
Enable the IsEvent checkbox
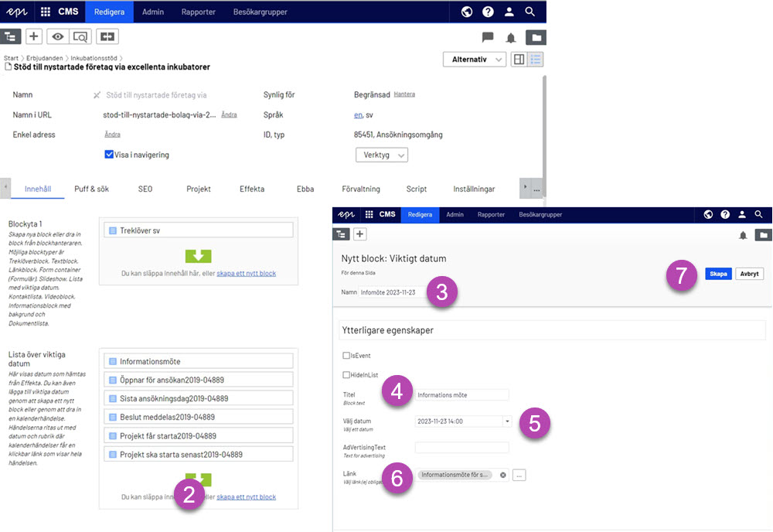[x=346, y=356]
